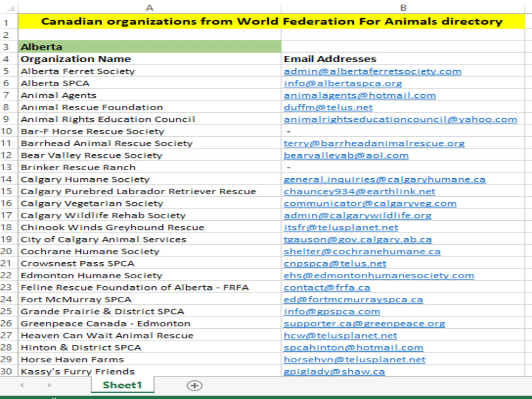Viewport: 532px width, 399px height.
Task: Select row 1 header
Action: [x=6, y=23]
